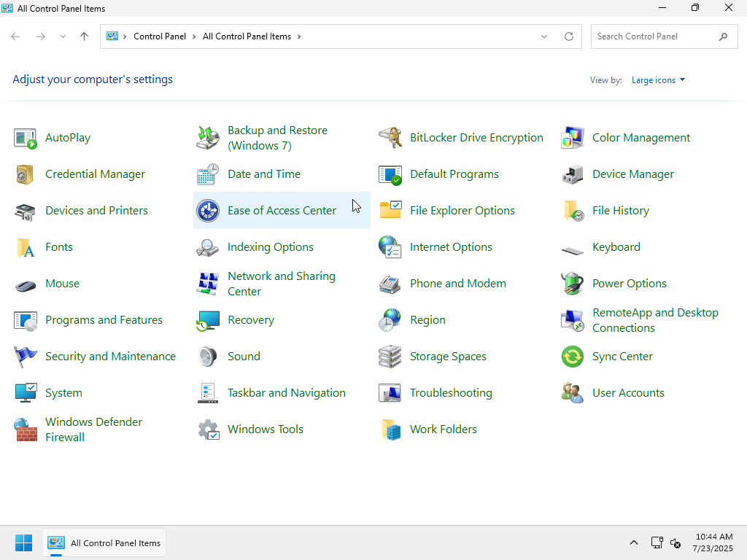Open the Sound speaker icon
The image size is (747, 560).
[208, 357]
